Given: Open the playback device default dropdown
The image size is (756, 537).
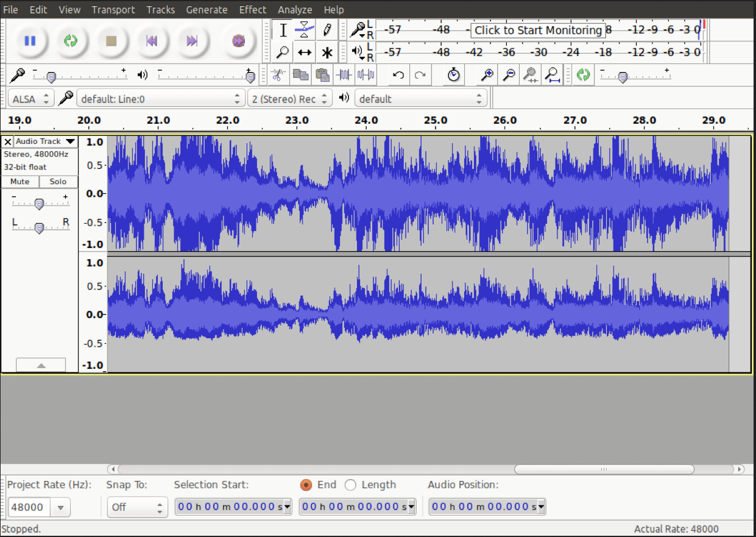Looking at the screenshot, I should [x=421, y=99].
